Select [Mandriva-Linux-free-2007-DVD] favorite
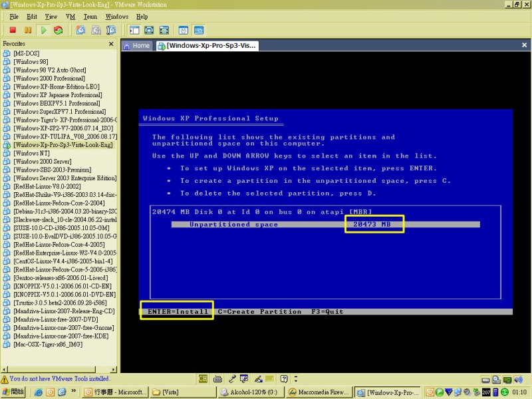 [x=56, y=319]
